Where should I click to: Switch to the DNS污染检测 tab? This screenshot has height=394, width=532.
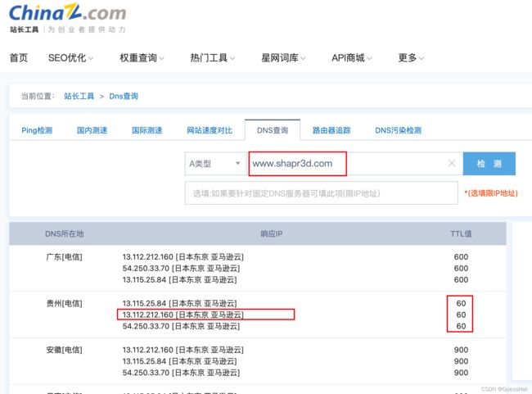click(398, 130)
